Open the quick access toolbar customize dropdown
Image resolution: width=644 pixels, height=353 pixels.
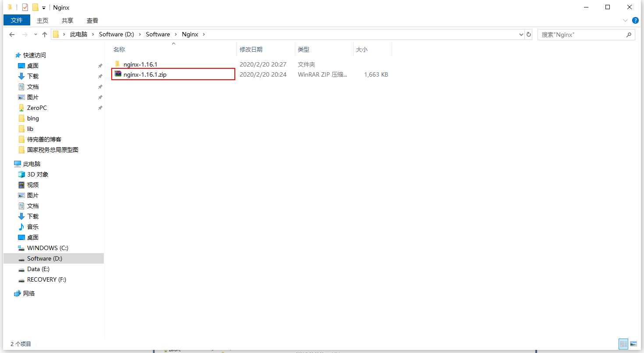(x=44, y=8)
